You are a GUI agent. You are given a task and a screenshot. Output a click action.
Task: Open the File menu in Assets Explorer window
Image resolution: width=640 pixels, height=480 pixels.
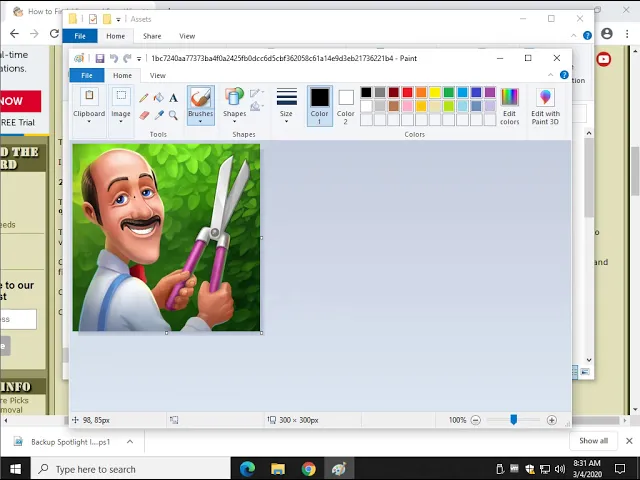tap(80, 36)
